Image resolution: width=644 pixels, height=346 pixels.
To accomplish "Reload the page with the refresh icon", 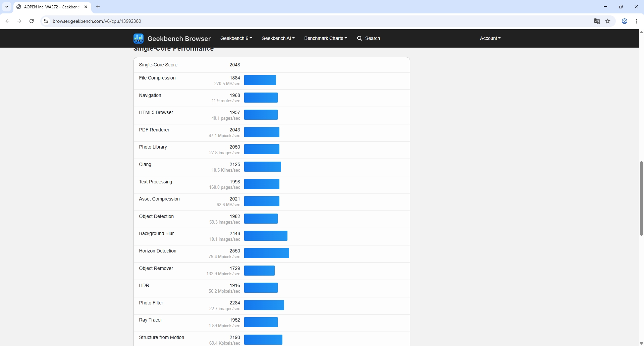I will tap(32, 21).
